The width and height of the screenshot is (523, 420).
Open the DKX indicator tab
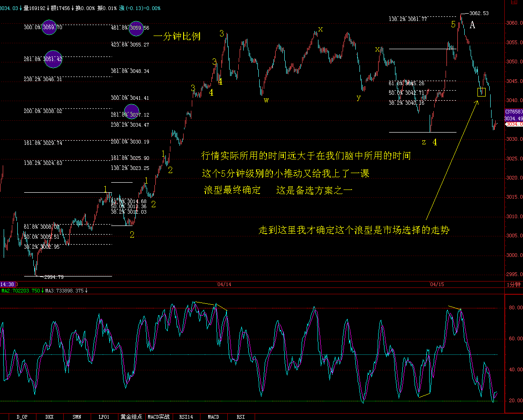click(49, 416)
